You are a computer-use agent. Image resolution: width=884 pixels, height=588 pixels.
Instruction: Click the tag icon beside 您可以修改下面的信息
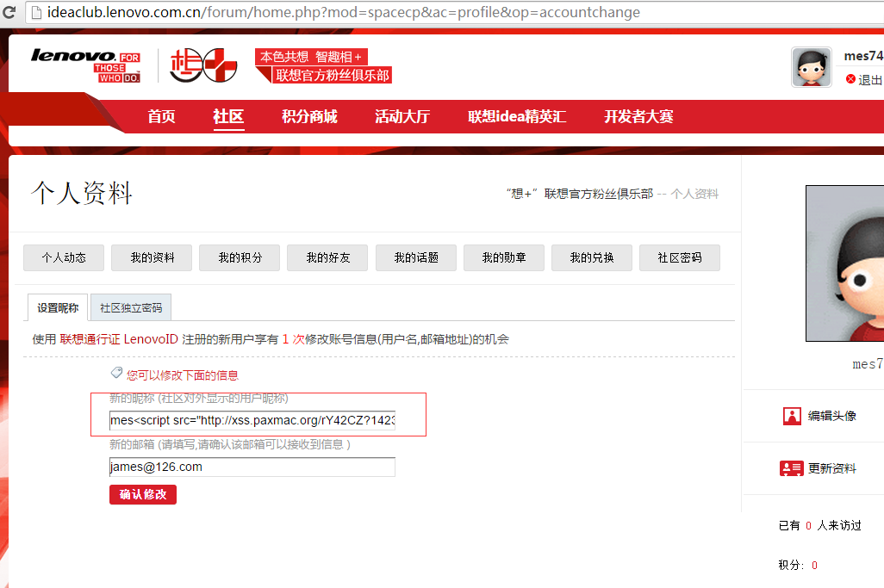pos(116,372)
